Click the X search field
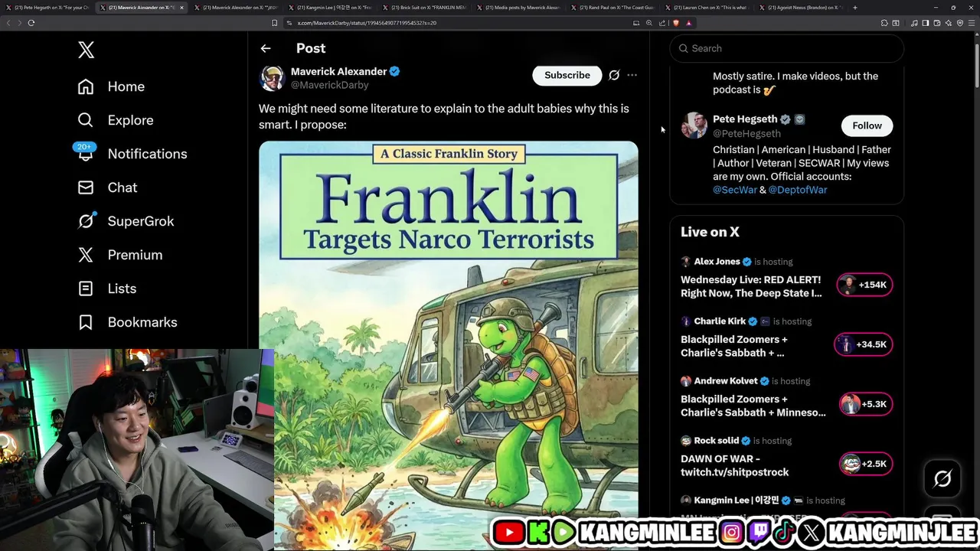This screenshot has width=980, height=551. [787, 48]
